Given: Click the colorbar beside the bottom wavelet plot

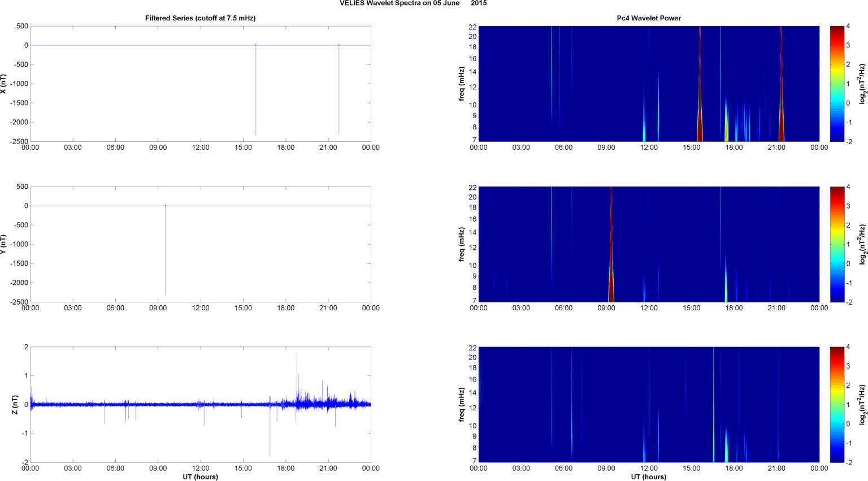Looking at the screenshot, I should click(837, 405).
